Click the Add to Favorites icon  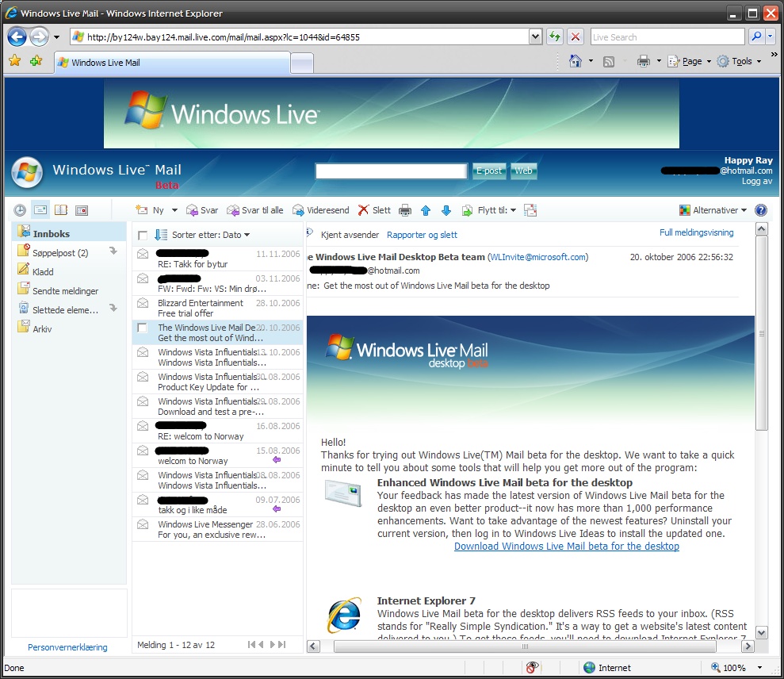tap(36, 61)
